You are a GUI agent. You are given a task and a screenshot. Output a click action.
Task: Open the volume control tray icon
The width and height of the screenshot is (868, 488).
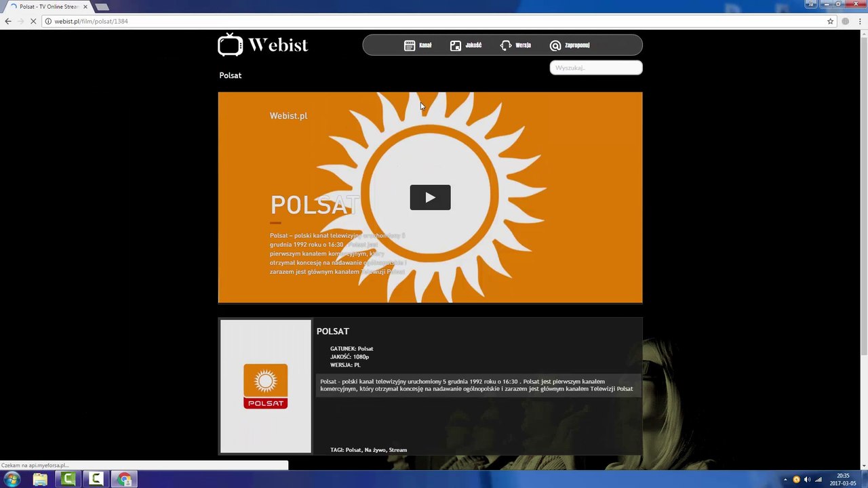tap(807, 480)
